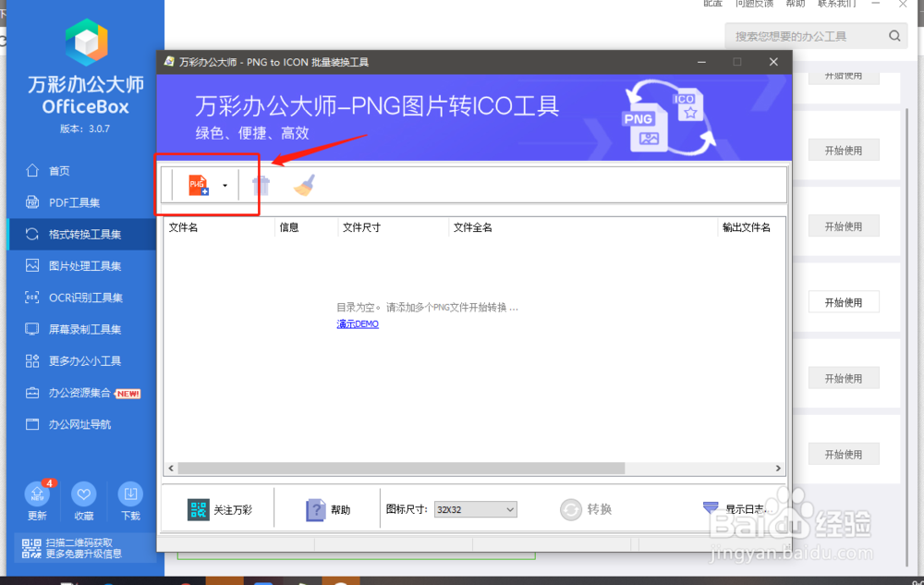
Task: Open the 演示DEMO link
Action: coord(358,324)
